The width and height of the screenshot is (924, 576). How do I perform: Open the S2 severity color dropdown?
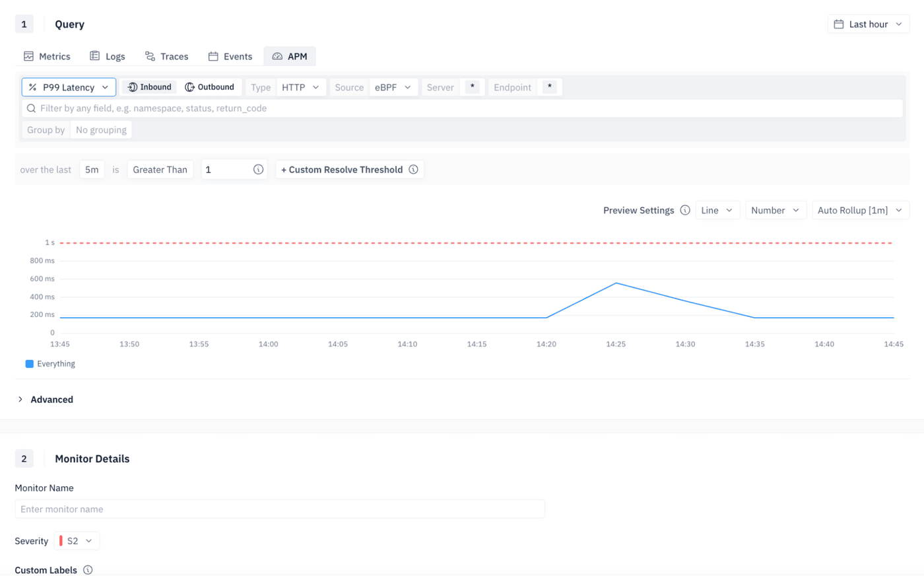click(x=77, y=541)
